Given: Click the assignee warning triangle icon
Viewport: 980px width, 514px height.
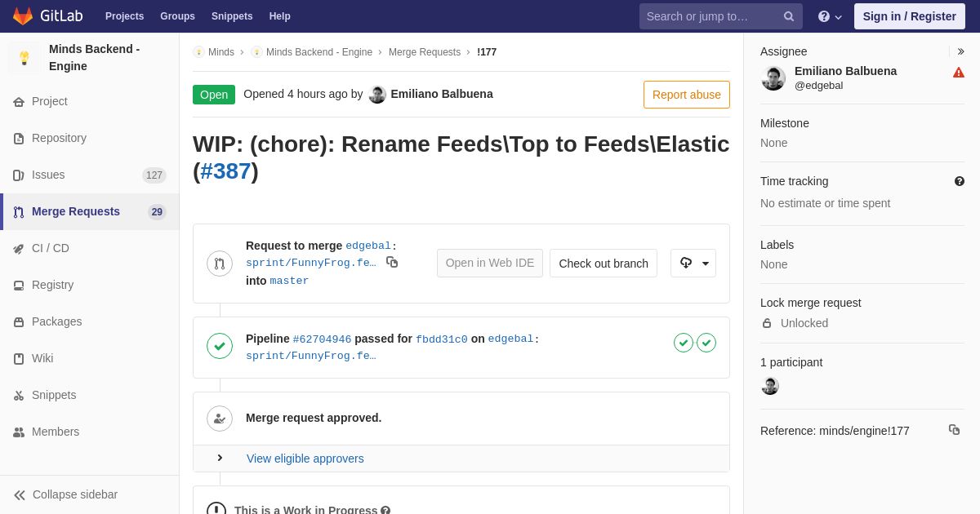Looking at the screenshot, I should coord(959,73).
